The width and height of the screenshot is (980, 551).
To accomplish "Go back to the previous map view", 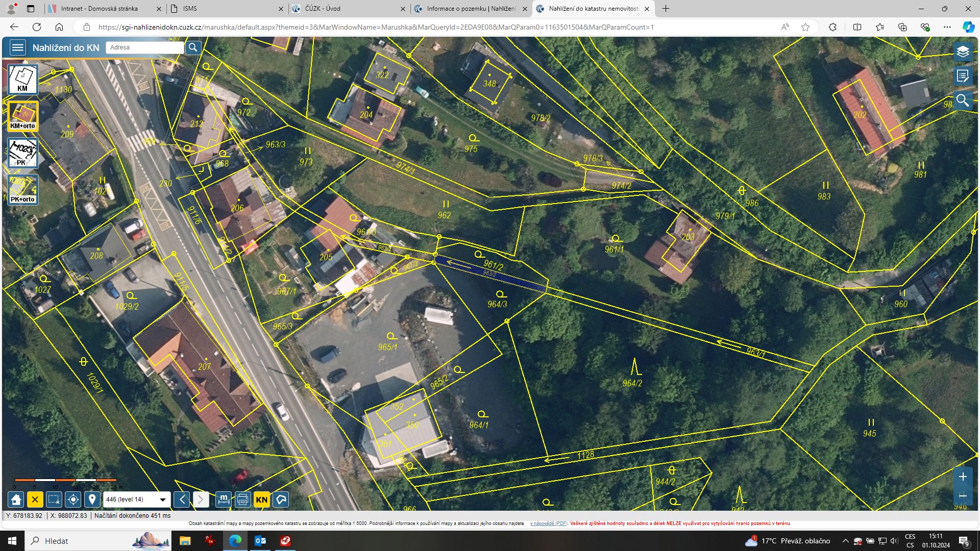I will tap(182, 499).
